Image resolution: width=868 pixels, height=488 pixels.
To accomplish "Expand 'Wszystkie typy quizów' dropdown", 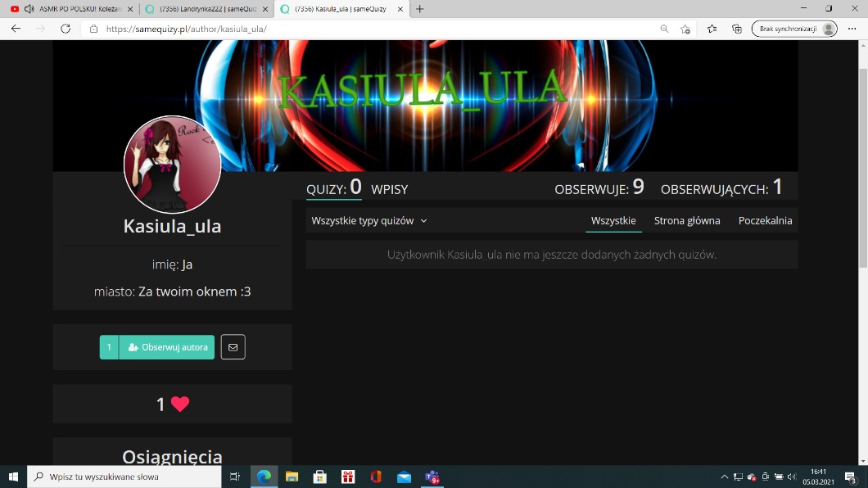I will click(x=369, y=221).
